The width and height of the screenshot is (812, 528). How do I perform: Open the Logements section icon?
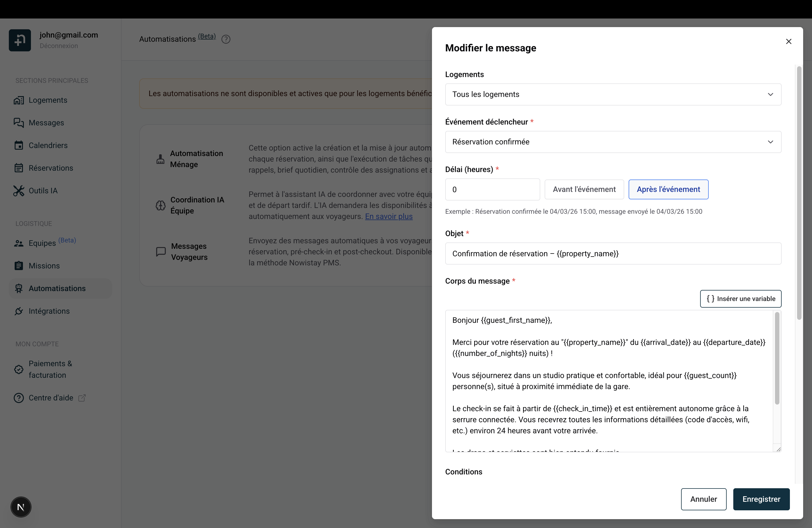pos(19,100)
